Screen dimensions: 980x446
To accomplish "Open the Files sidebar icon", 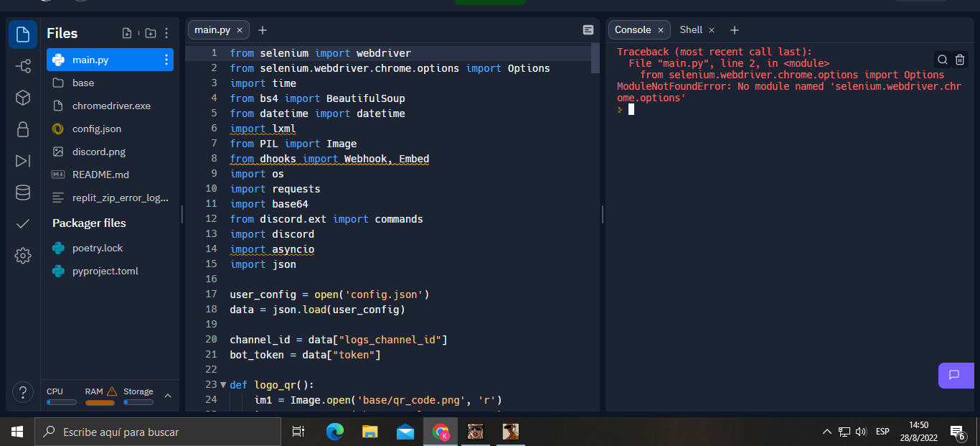I will click(23, 34).
